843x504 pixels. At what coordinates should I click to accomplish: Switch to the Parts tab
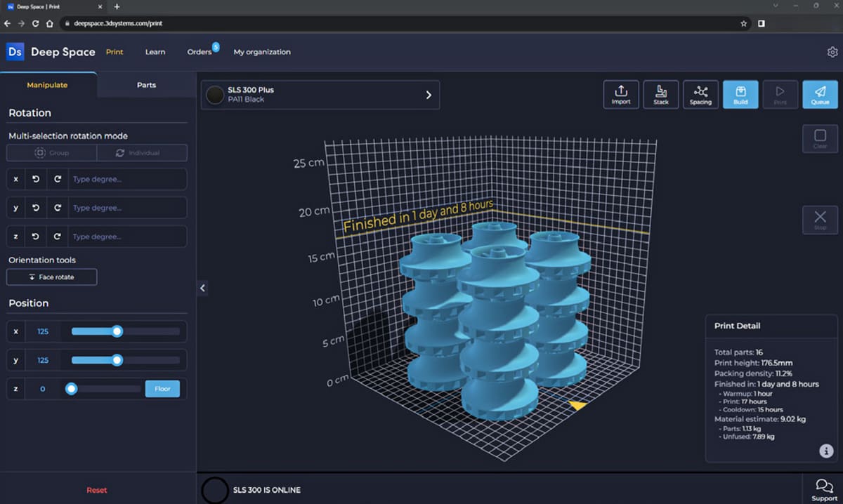coord(147,85)
